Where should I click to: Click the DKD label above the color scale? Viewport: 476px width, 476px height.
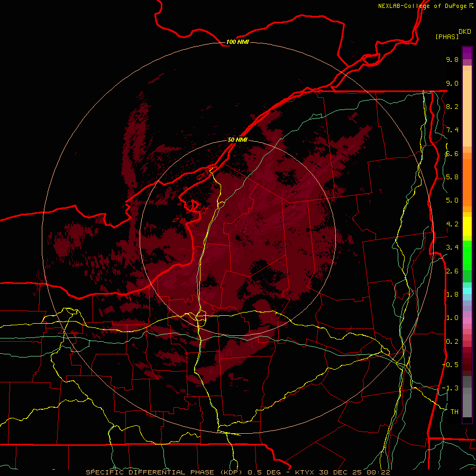point(465,31)
